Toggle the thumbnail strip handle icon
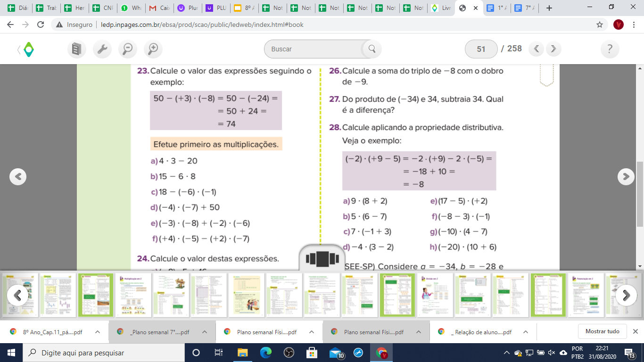The height and width of the screenshot is (362, 644). click(322, 258)
